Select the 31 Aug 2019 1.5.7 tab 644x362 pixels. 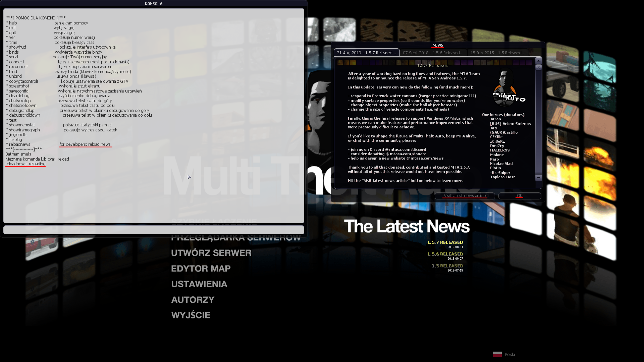[x=366, y=53]
